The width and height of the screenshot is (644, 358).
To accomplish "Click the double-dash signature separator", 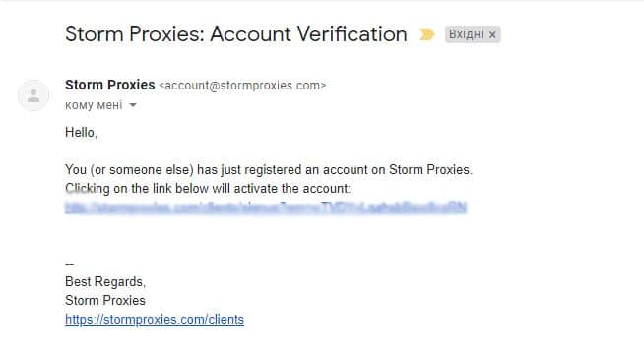I will (x=69, y=264).
